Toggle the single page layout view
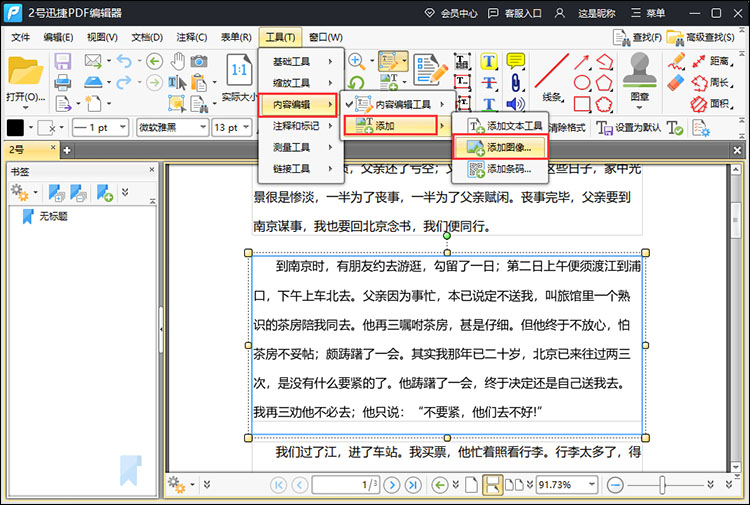This screenshot has height=505, width=750. coord(471,485)
